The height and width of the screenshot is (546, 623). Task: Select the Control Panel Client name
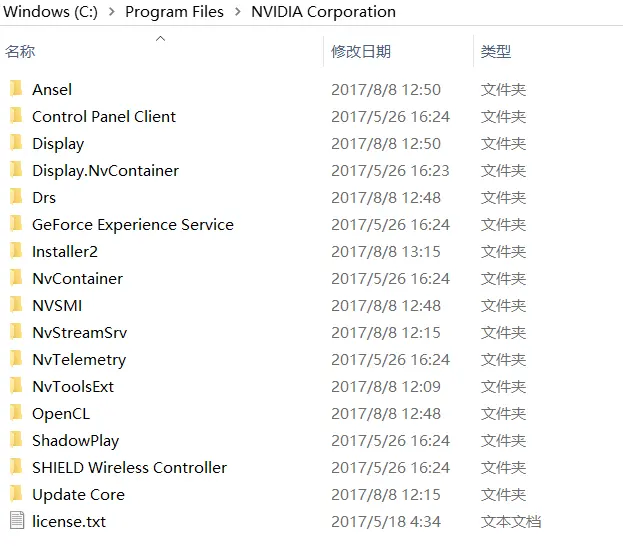pos(104,117)
